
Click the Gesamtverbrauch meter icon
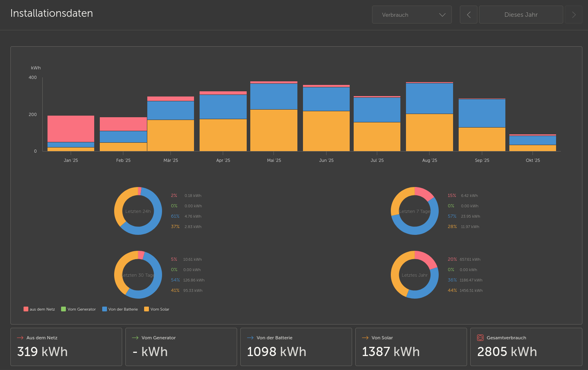(479, 337)
